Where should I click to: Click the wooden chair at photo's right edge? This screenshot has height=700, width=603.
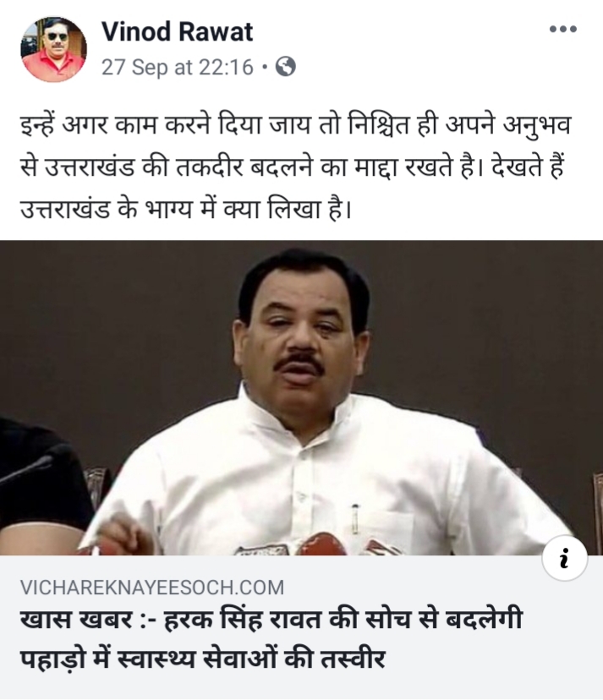pos(597,513)
